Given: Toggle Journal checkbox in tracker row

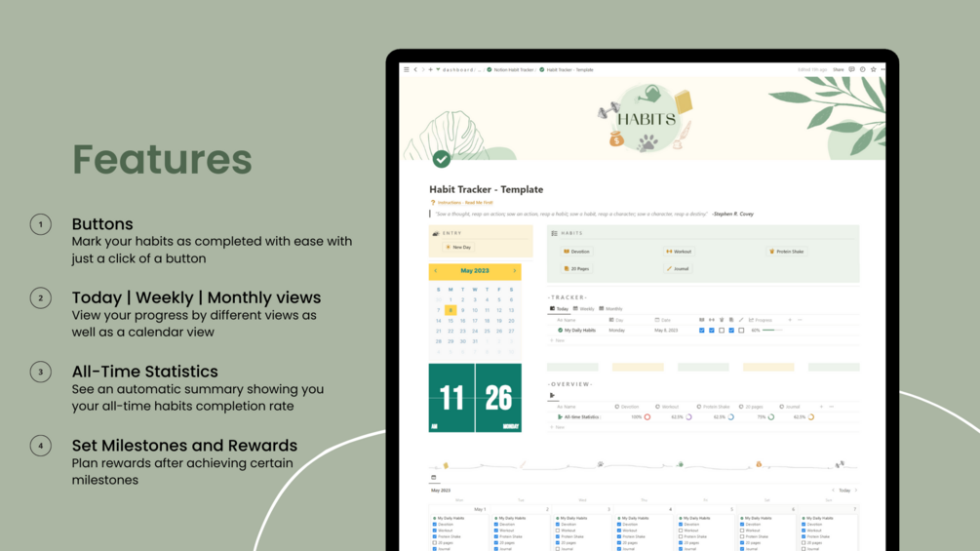Looking at the screenshot, I should [741, 331].
